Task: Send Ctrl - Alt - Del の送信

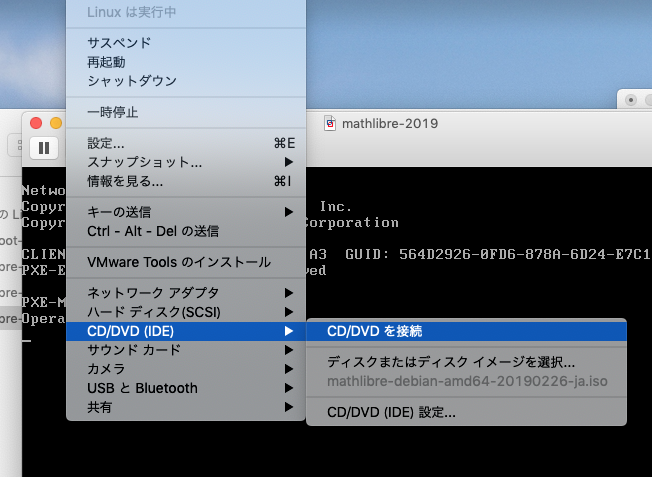Action: [186, 231]
